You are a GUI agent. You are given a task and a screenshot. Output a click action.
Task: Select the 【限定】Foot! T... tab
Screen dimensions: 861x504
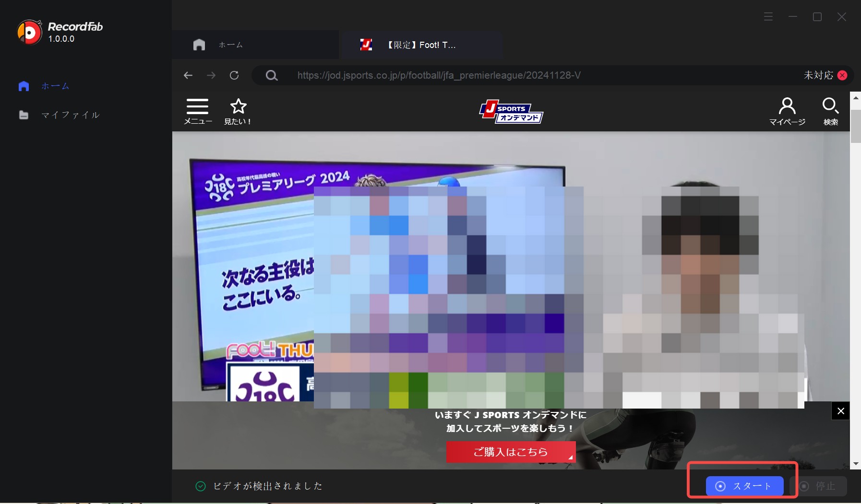coord(421,45)
